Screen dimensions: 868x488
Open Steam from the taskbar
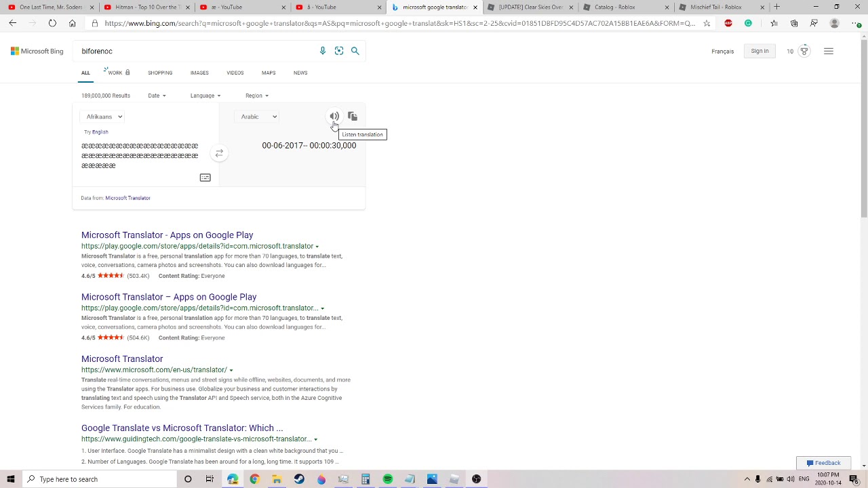[x=299, y=479]
